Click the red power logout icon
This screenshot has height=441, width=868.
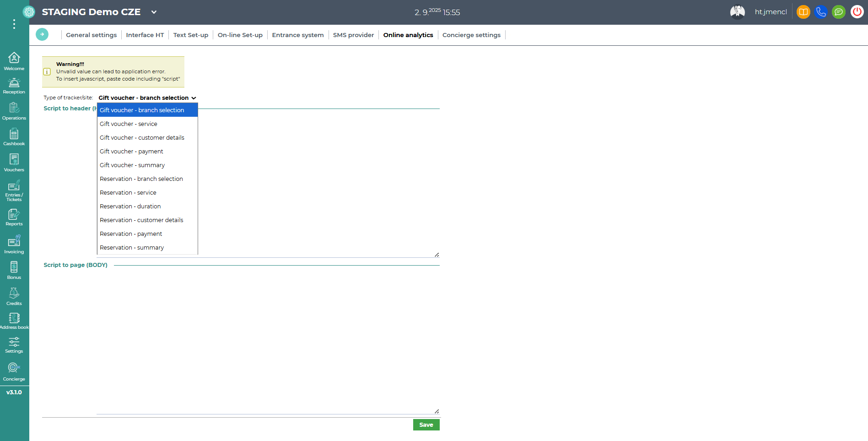(857, 12)
